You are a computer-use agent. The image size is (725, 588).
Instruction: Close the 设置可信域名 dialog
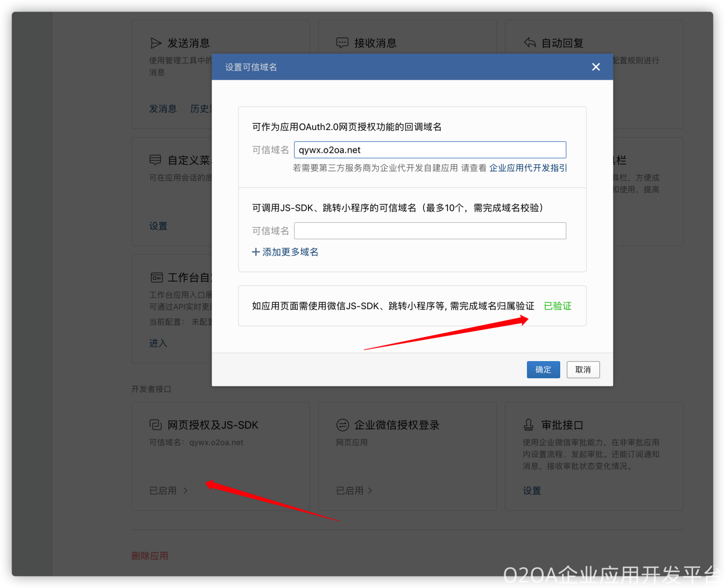[596, 67]
